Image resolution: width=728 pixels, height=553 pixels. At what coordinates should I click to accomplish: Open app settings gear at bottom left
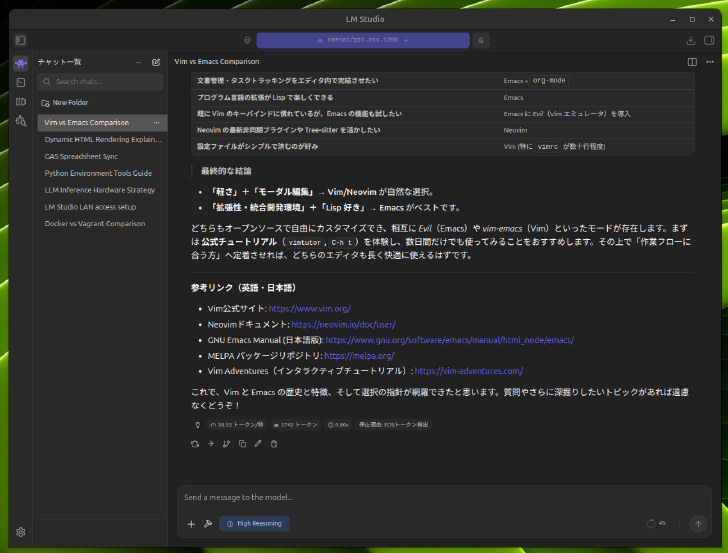tap(20, 532)
